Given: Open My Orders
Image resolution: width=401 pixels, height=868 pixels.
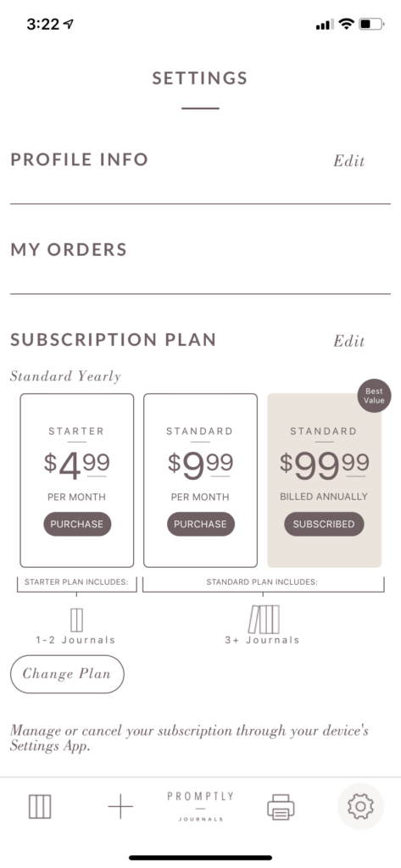Looking at the screenshot, I should click(200, 250).
